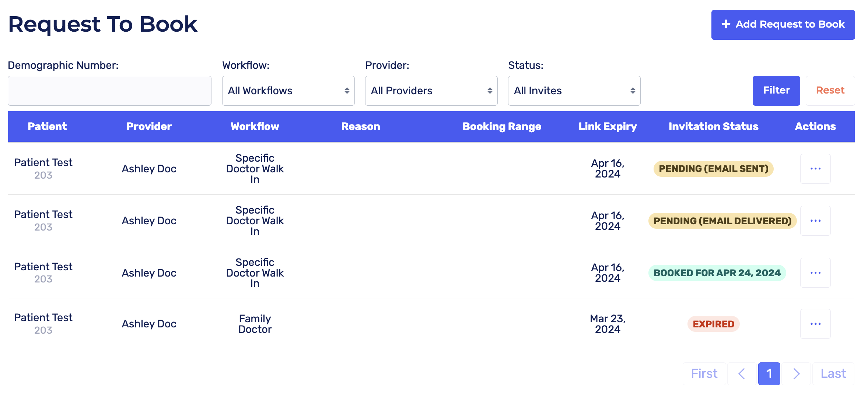Apply filters with the Filter button
This screenshot has width=868, height=397.
776,91
